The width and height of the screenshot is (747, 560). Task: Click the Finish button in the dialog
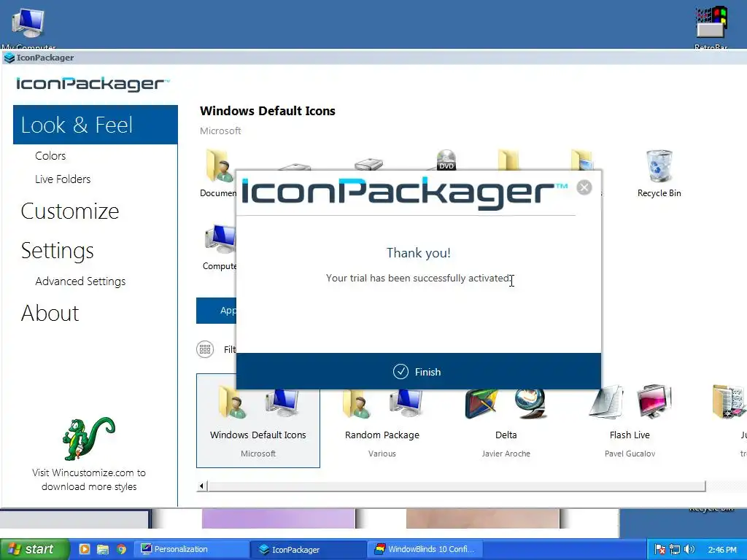click(x=418, y=371)
